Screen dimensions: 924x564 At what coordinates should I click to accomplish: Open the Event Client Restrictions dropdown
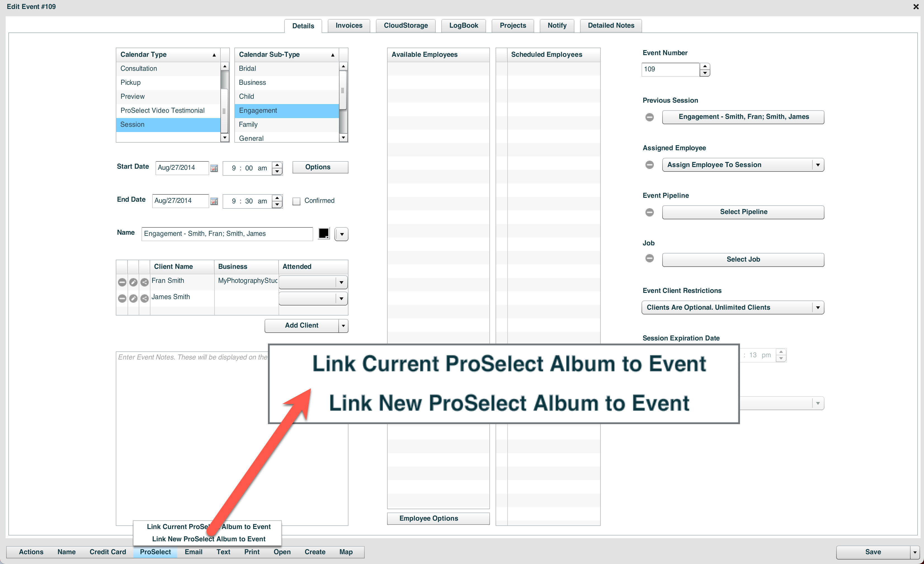(x=817, y=307)
